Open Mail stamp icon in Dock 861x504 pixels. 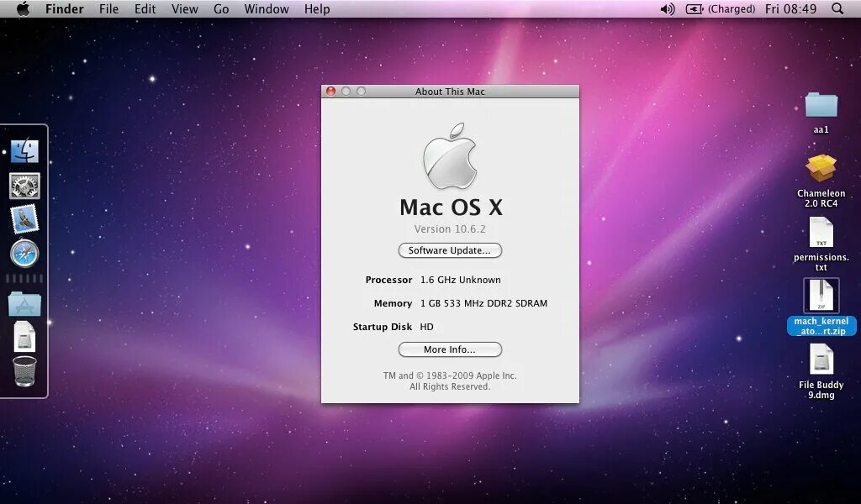pyautogui.click(x=24, y=219)
